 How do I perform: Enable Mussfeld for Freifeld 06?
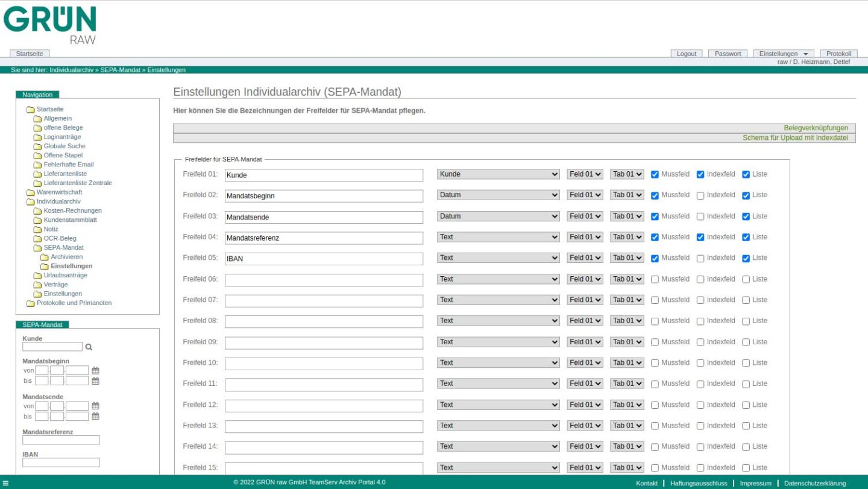coord(655,279)
